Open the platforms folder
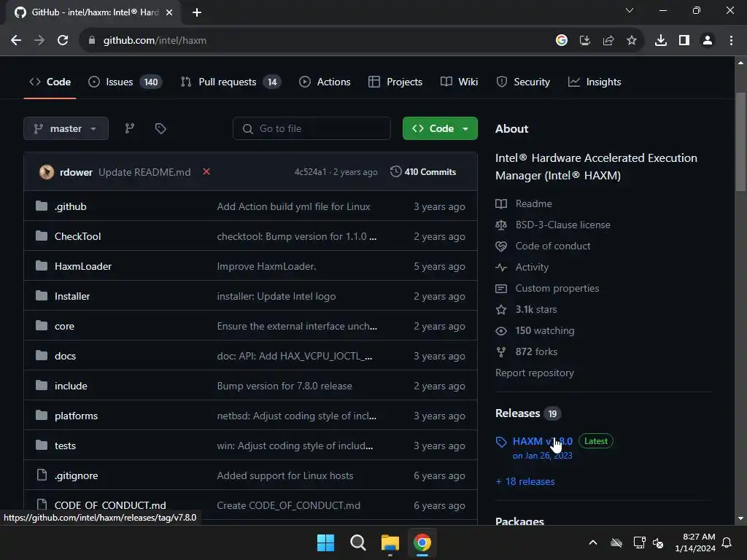 tap(76, 416)
